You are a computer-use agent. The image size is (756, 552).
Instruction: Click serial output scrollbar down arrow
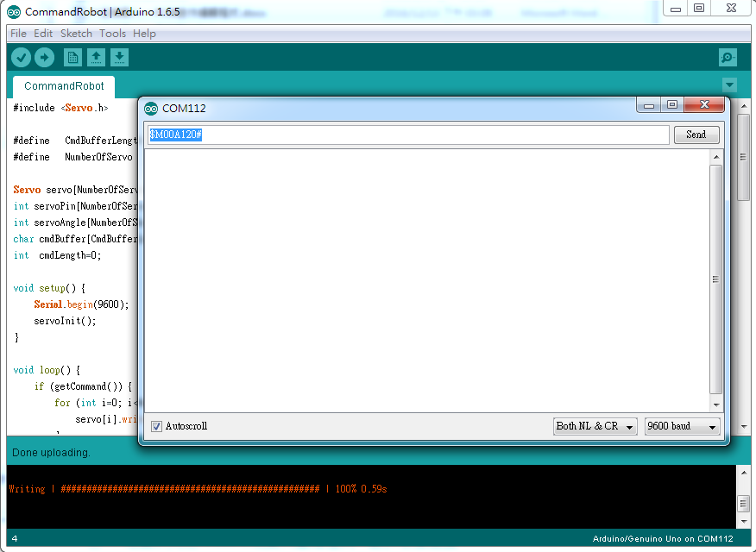716,405
